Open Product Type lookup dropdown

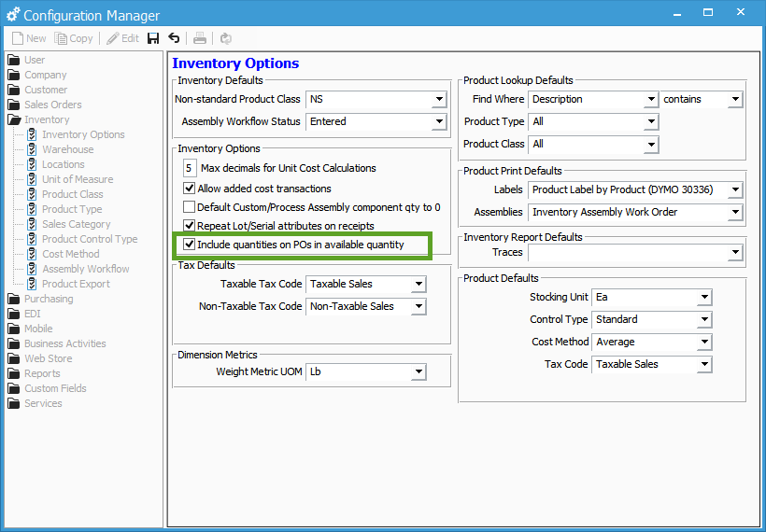point(651,121)
